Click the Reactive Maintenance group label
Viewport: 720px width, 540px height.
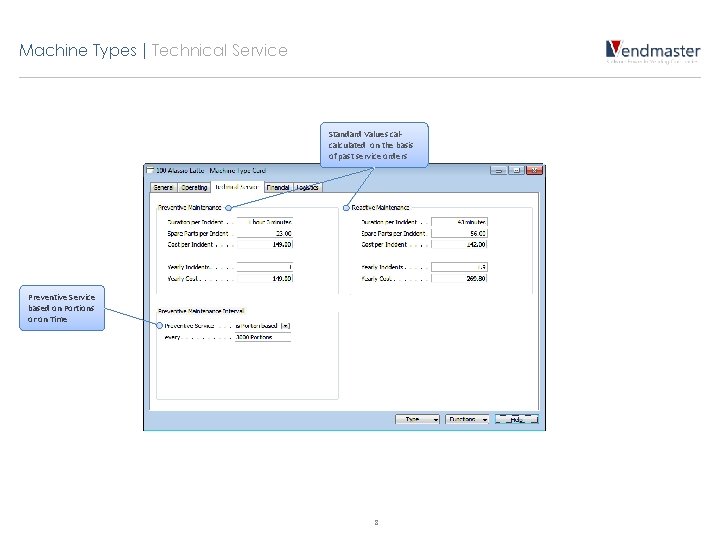[x=380, y=208]
